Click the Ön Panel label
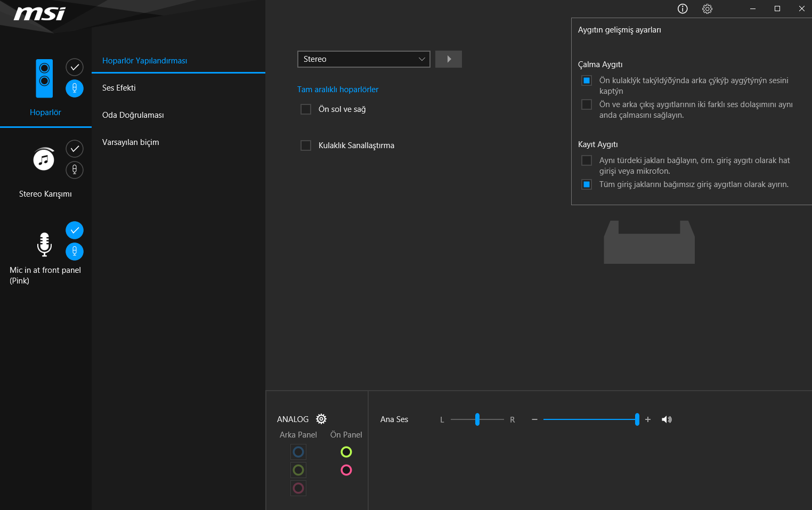The image size is (812, 510). tap(346, 435)
